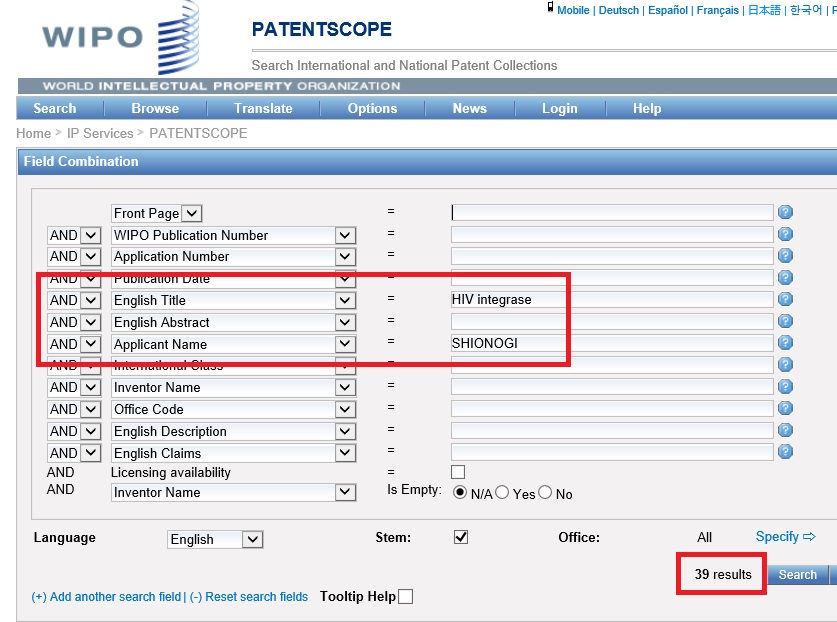837x622 pixels.
Task: Click Reset search fields link
Action: tap(249, 596)
